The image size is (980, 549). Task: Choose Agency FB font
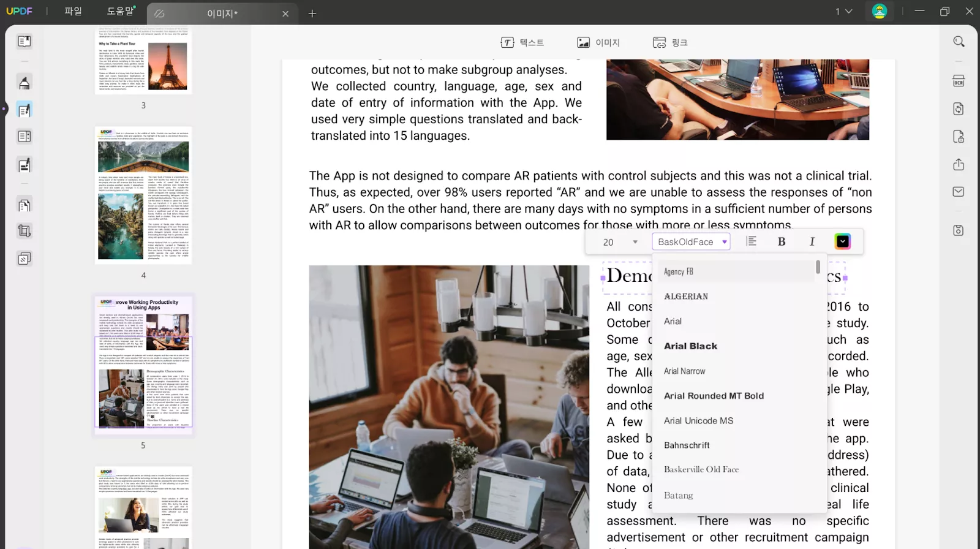[736, 271]
